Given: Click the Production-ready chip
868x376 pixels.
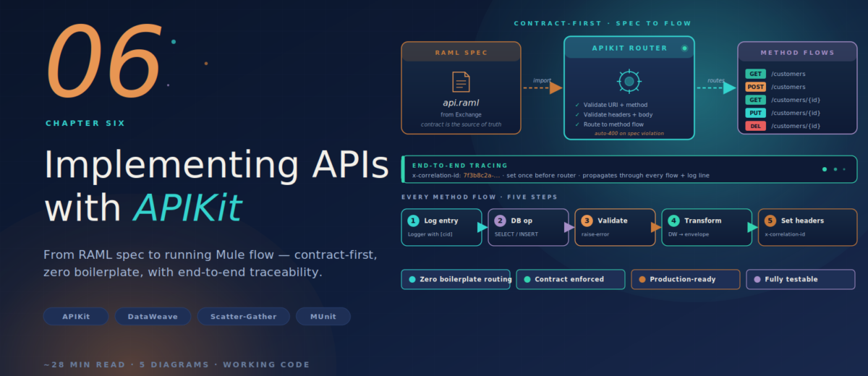Looking at the screenshot, I should (x=686, y=279).
